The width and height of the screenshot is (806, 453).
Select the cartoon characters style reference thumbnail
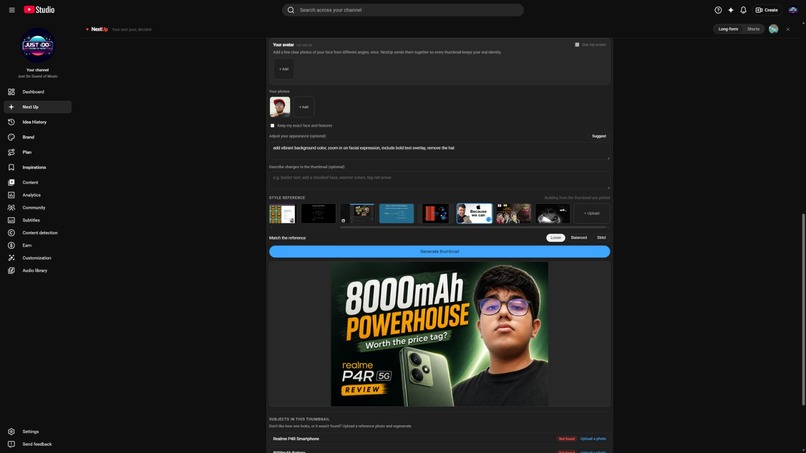click(513, 213)
